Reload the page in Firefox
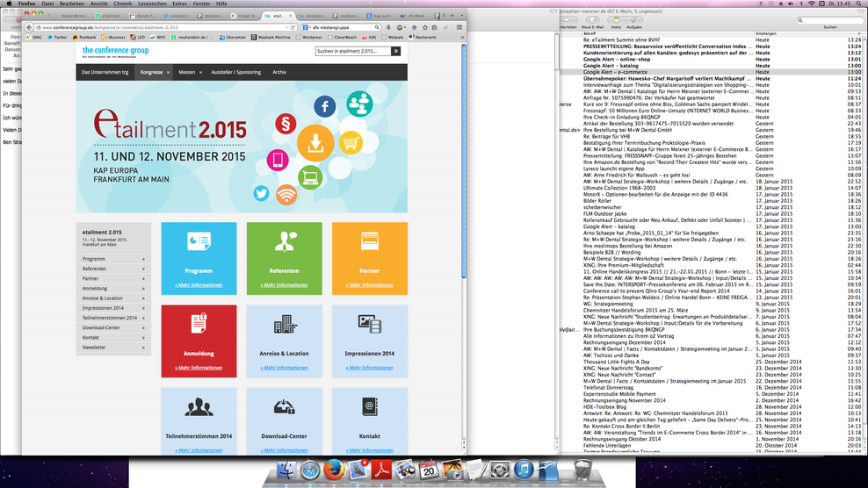The width and height of the screenshot is (868, 488). (x=293, y=27)
